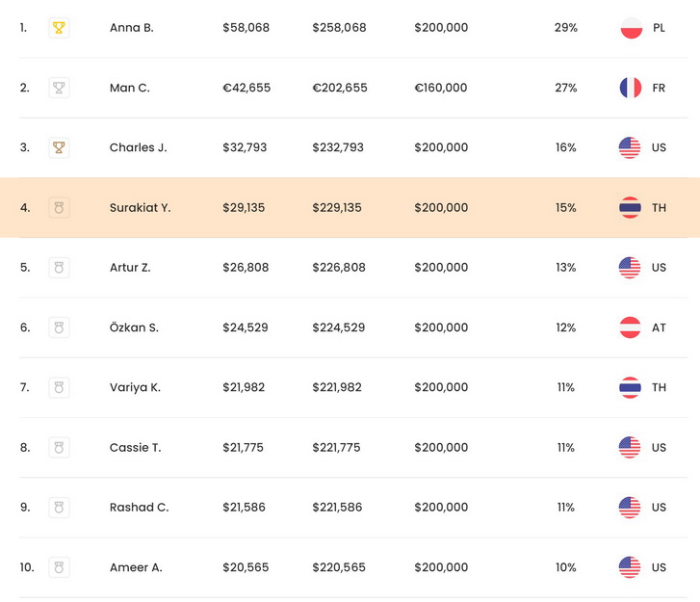
Task: Click the silver trophy icon for Man C.
Action: [x=59, y=88]
